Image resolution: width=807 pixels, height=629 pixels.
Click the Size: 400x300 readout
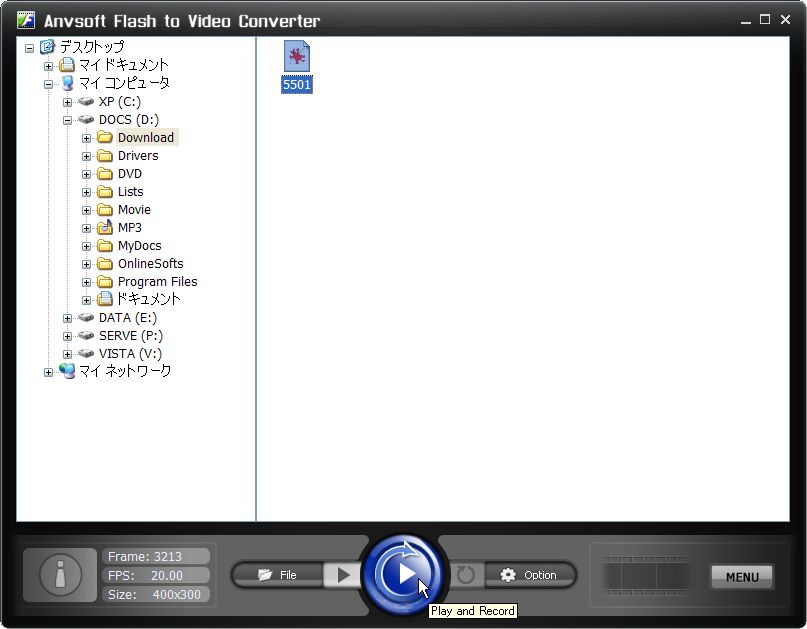pyautogui.click(x=156, y=595)
